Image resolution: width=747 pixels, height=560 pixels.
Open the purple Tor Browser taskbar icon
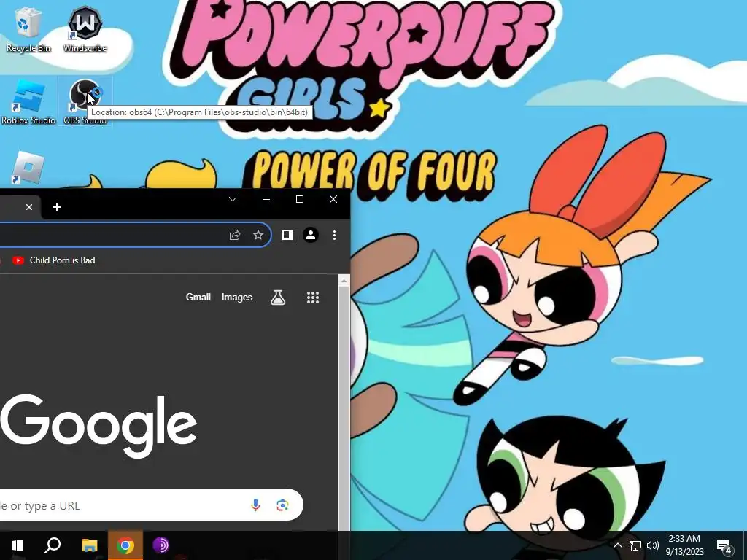tap(161, 545)
